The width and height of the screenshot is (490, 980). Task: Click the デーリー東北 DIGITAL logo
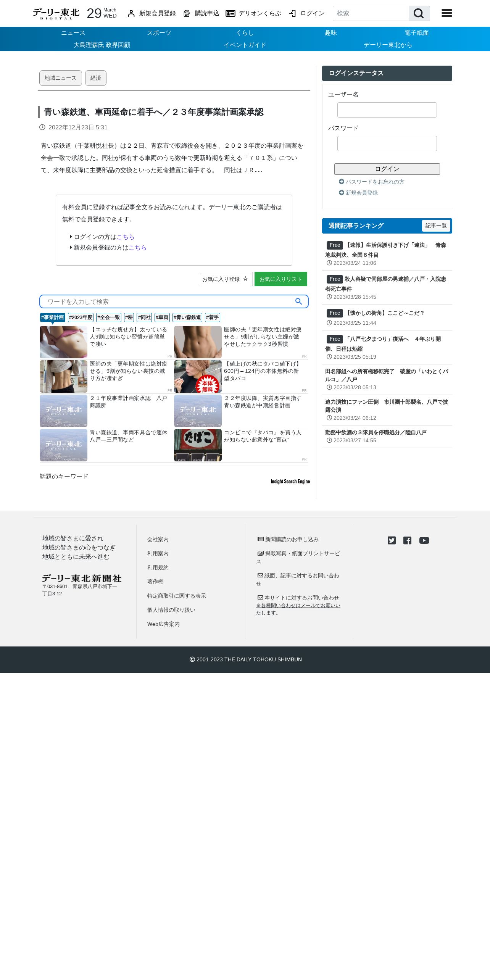[56, 13]
